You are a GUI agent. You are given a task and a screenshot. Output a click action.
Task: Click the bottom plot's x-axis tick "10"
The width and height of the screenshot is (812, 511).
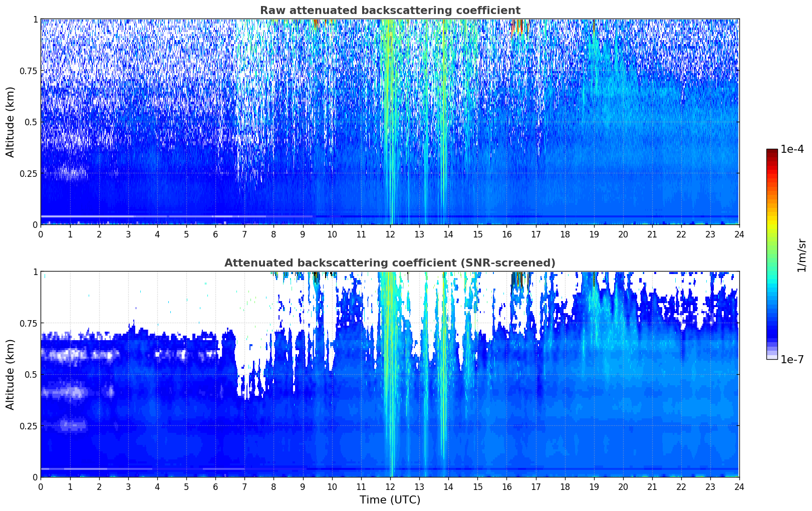pyautogui.click(x=332, y=486)
